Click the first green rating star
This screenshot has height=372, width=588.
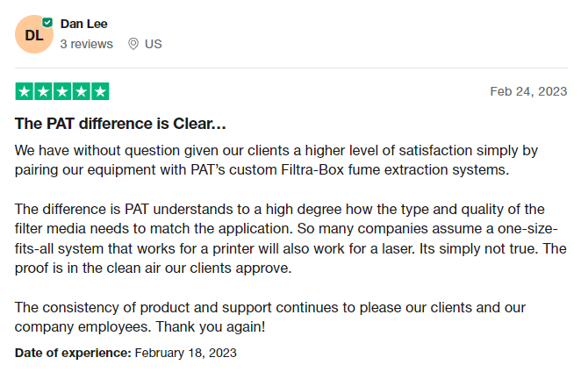pyautogui.click(x=25, y=91)
